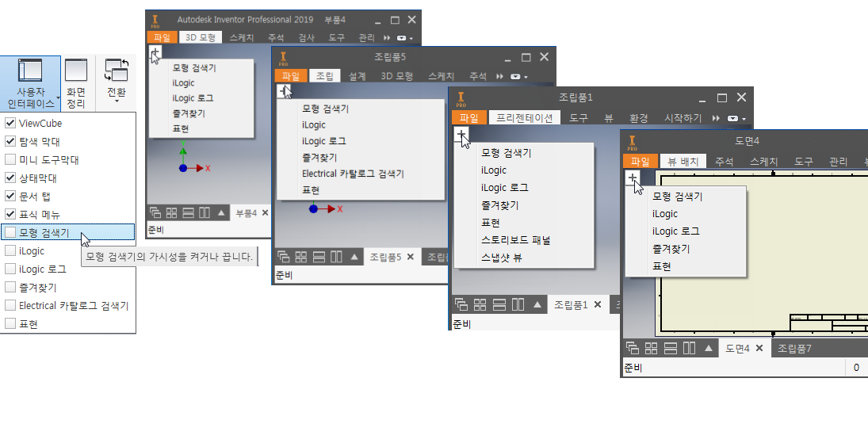Viewport: 868px width, 424px height.
Task: Click the plus browser button in 조립품5 window
Action: point(284,91)
